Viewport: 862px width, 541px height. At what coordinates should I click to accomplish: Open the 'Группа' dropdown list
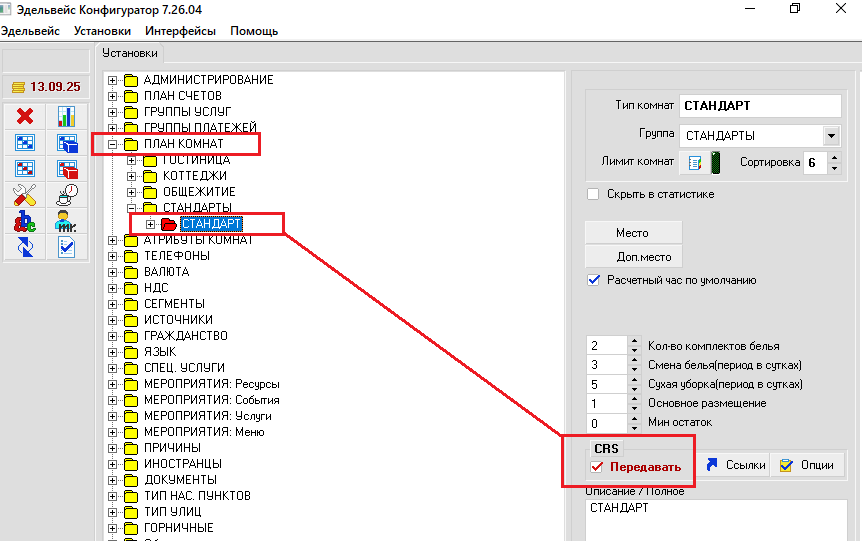(831, 135)
